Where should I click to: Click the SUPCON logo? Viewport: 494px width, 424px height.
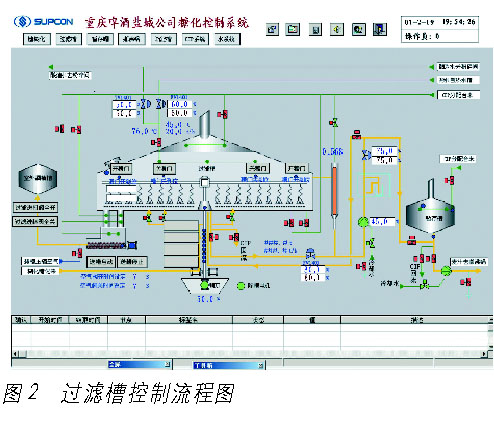pos(43,22)
